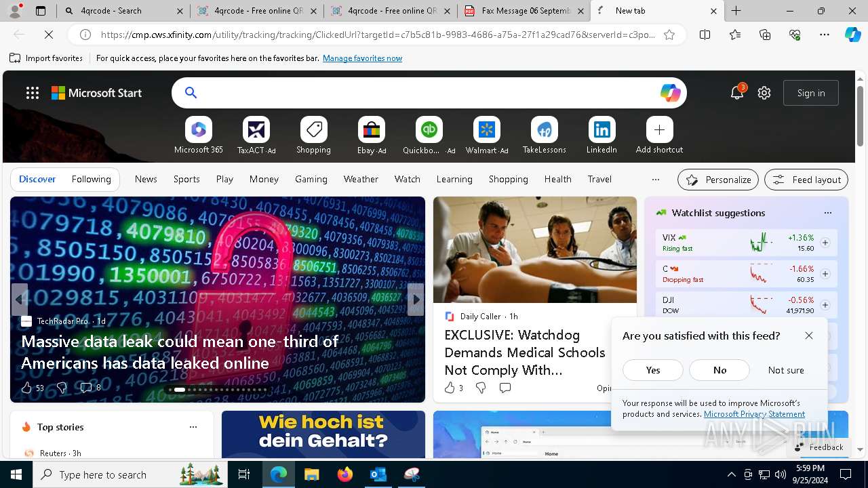Click the Sign in button

[x=811, y=93]
